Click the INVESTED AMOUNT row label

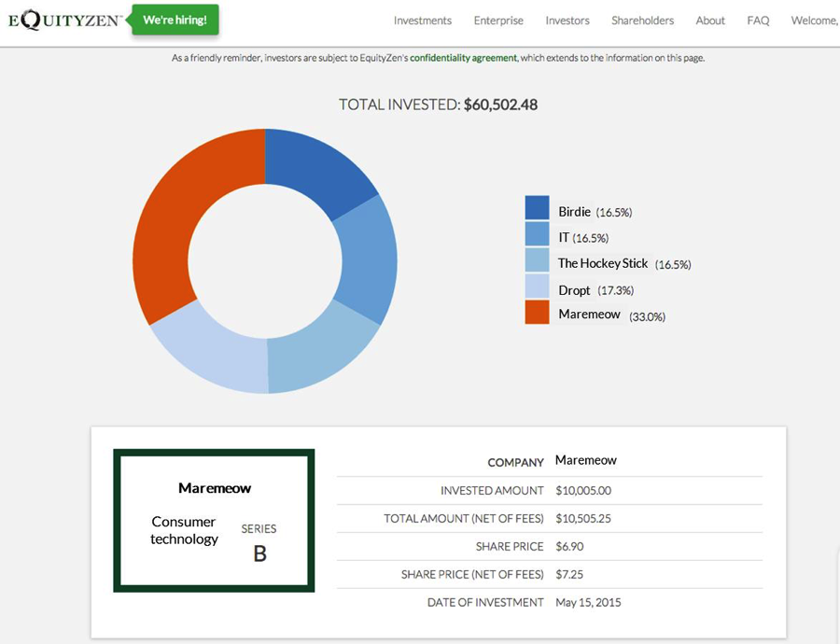[x=492, y=490]
